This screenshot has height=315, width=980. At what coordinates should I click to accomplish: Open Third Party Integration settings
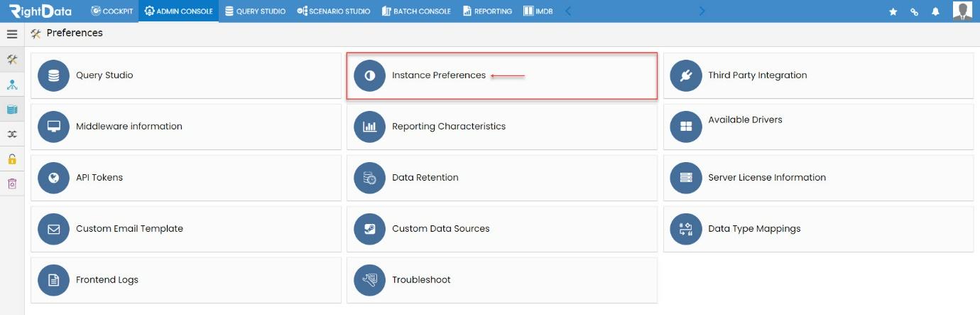[x=818, y=75]
